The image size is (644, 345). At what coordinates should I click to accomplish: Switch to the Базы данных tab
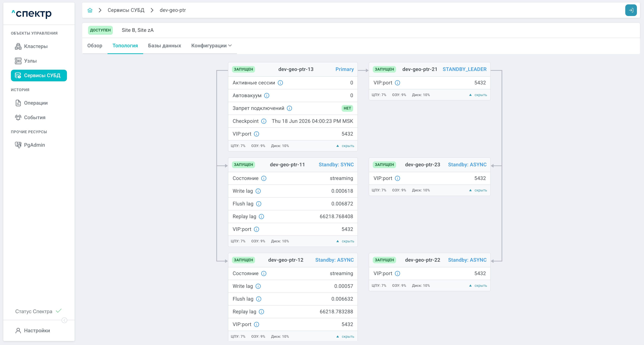[x=164, y=45]
